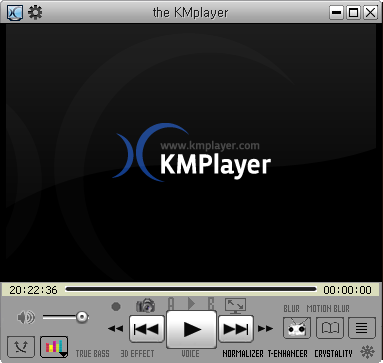
Task: Start playback with the Play button
Action: click(x=192, y=329)
